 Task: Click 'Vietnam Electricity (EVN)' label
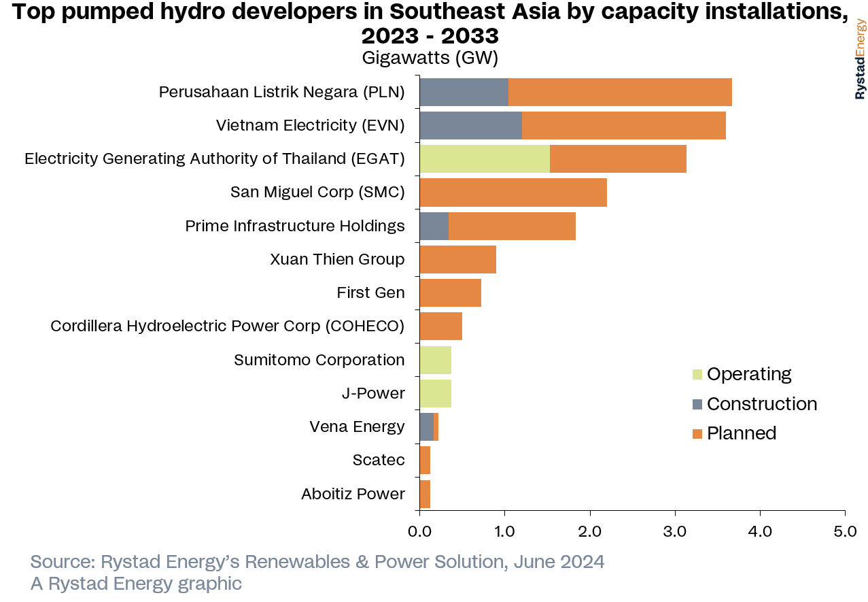tap(311, 125)
